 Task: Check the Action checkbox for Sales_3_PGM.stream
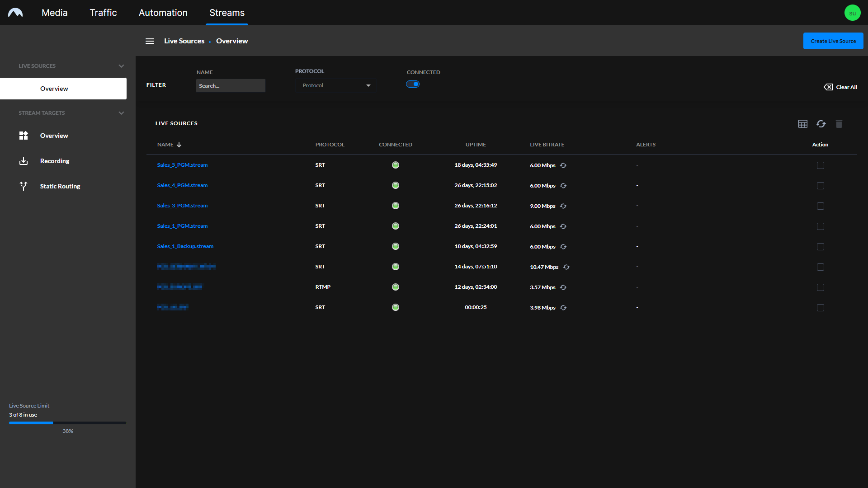pyautogui.click(x=821, y=206)
